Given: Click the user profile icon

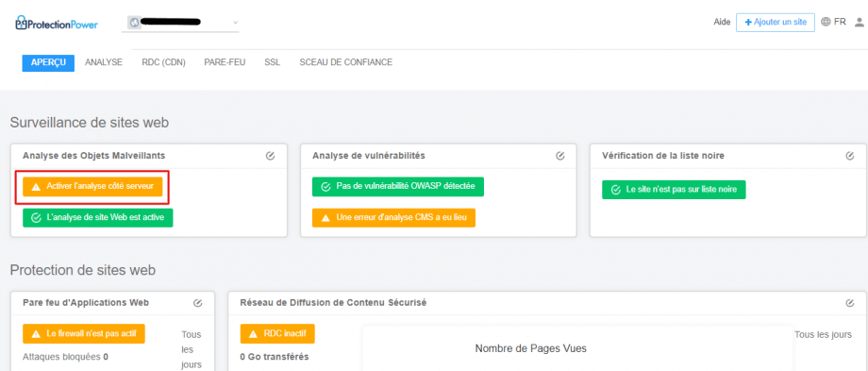Looking at the screenshot, I should [860, 22].
